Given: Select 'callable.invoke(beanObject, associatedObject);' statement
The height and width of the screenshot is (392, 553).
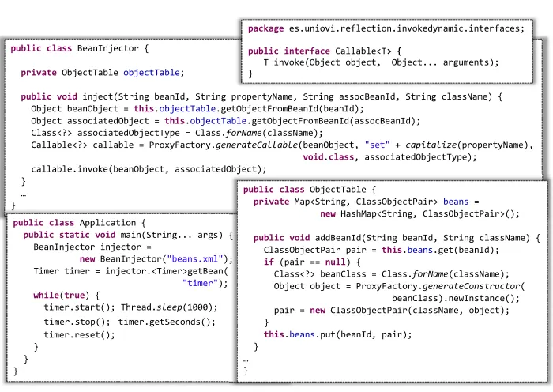Looking at the screenshot, I should click(149, 169).
